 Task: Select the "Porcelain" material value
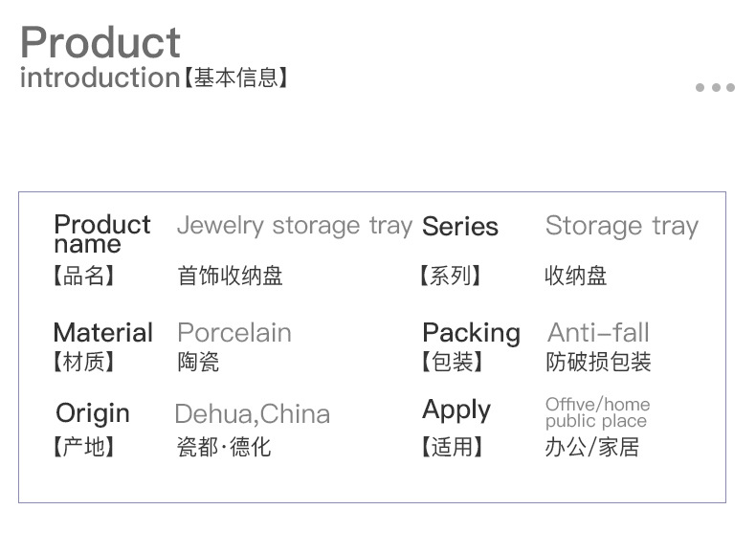(234, 333)
